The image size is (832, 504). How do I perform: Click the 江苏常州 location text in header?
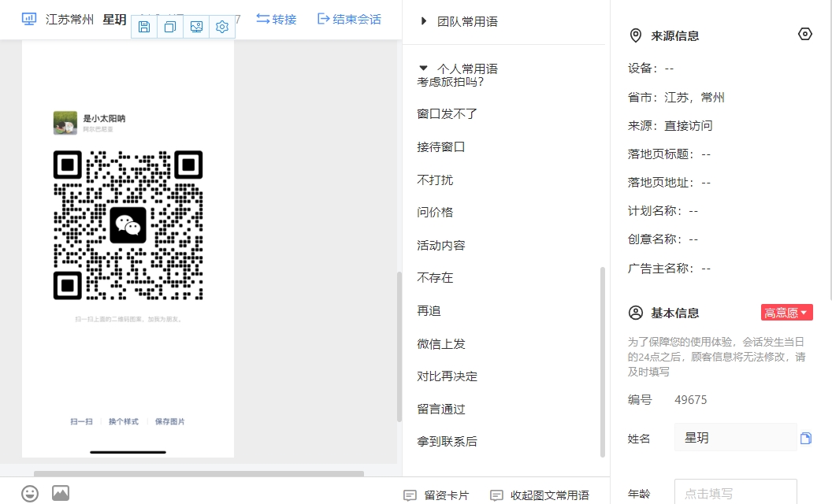point(69,20)
